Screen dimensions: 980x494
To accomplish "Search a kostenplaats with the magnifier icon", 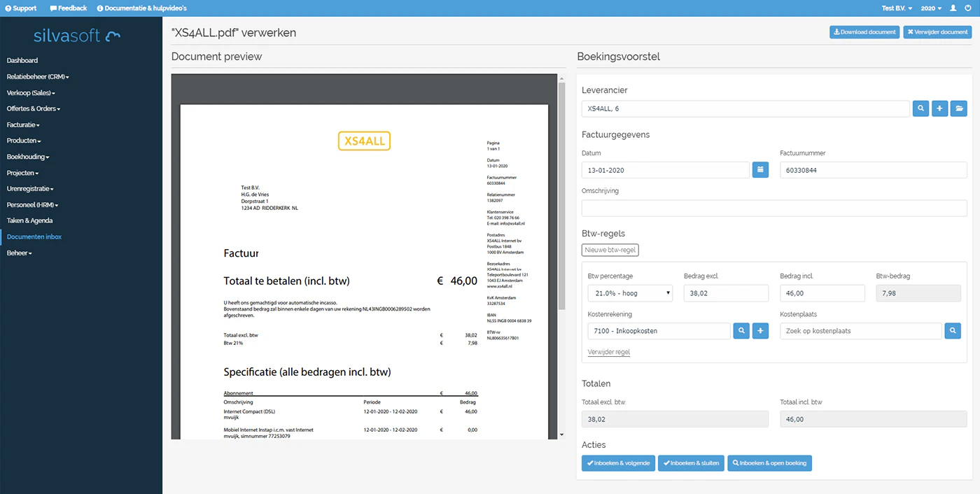I will click(953, 330).
